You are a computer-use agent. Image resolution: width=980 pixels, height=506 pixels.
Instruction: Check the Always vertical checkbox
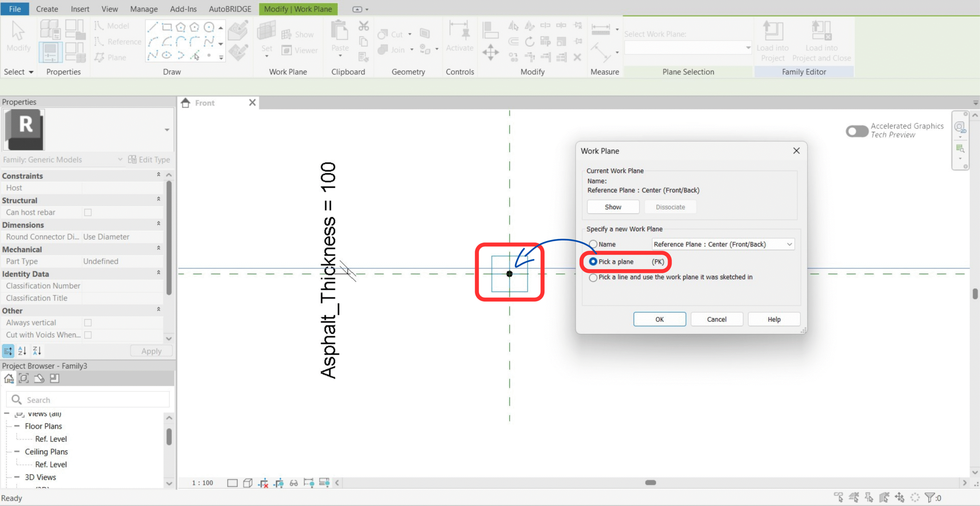tap(88, 322)
